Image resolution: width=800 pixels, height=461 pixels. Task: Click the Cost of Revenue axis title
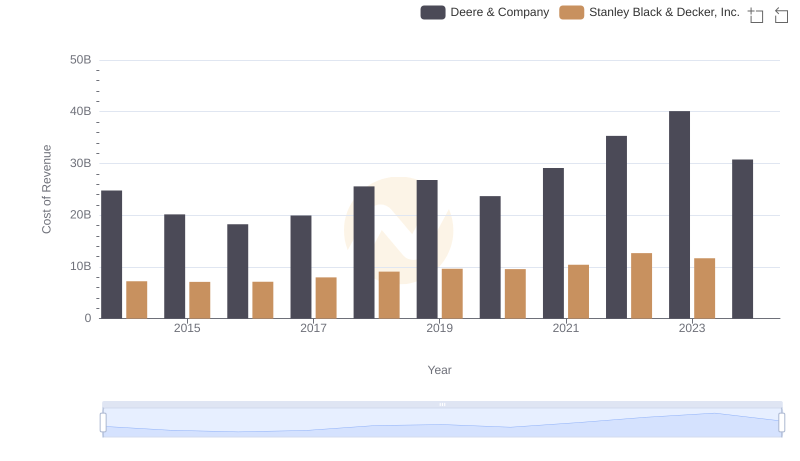click(46, 189)
